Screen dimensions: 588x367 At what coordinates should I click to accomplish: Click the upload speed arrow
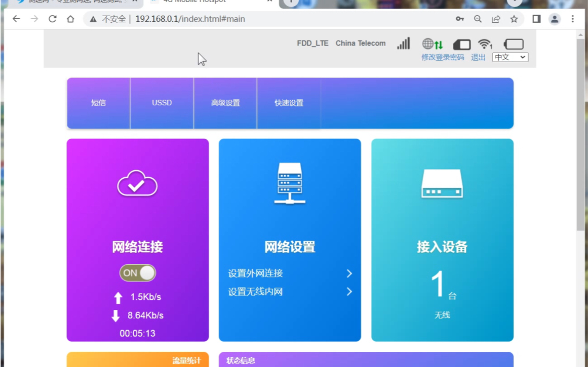pyautogui.click(x=118, y=298)
